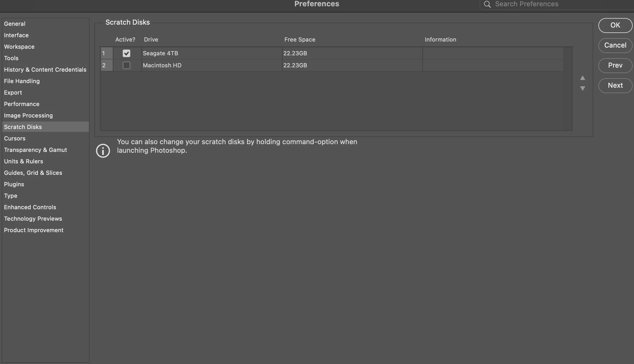The width and height of the screenshot is (634, 364).
Task: Go to File Handling preferences
Action: 22,81
